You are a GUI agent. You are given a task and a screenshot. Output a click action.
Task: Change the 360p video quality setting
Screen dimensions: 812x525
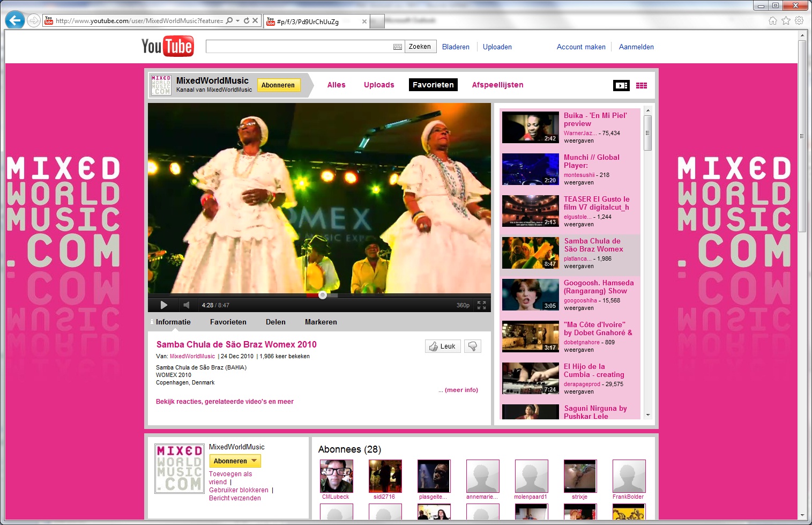click(463, 305)
